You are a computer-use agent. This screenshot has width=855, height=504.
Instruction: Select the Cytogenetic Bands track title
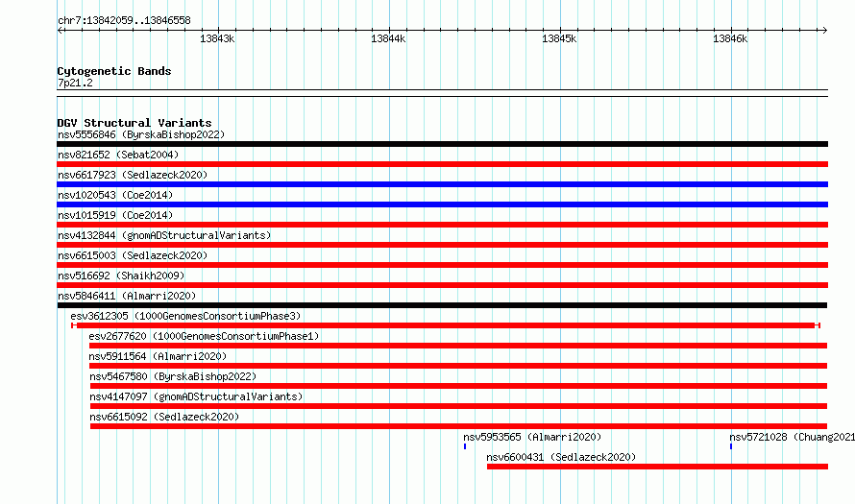click(114, 71)
